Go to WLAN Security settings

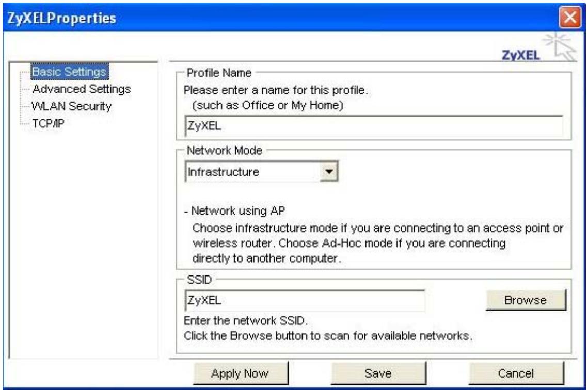pyautogui.click(x=71, y=106)
